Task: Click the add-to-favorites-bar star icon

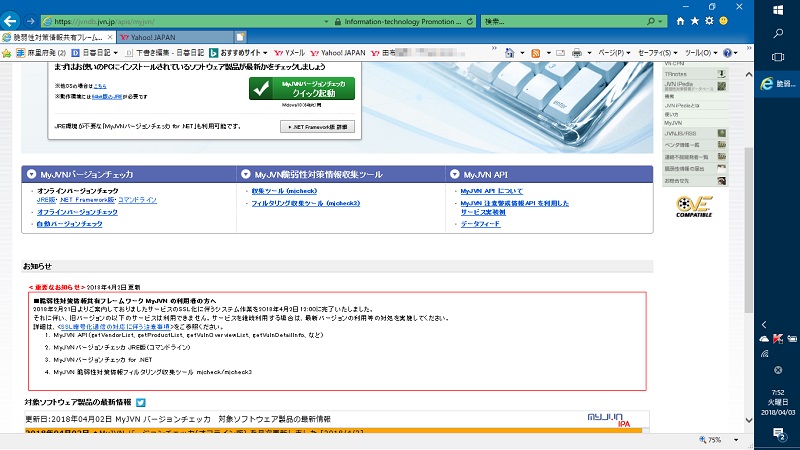Action: pyautogui.click(x=6, y=53)
